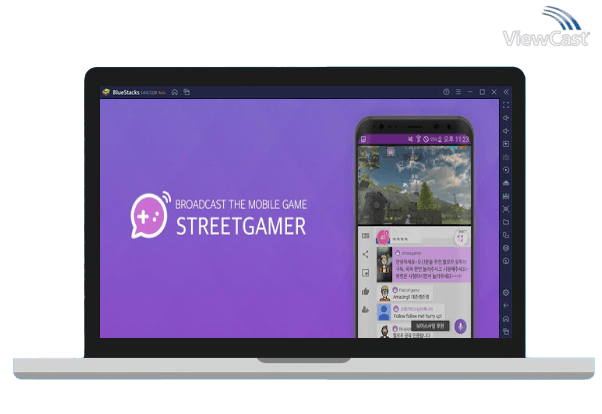Screen dimensions: 602x414
Task: Tap the pink round broadcaster avatar on the phone
Action: tap(383, 237)
